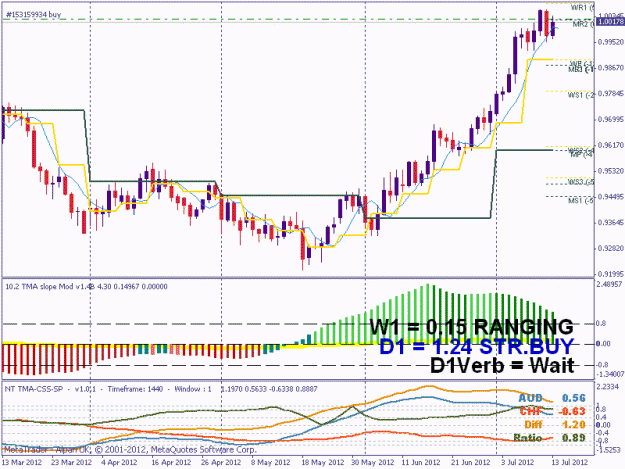Click the 'W1 = 0.15 RANGING' readout

coord(471,326)
